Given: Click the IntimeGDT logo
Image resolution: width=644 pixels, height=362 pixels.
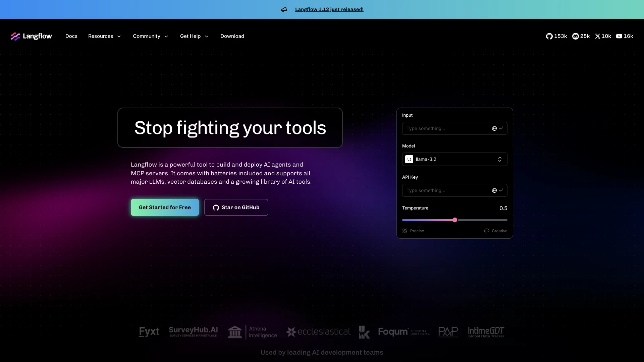Looking at the screenshot, I should click(x=486, y=332).
